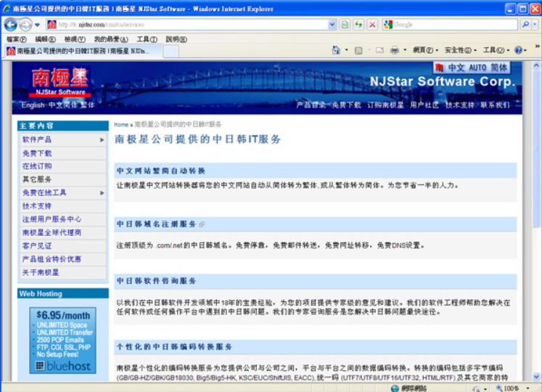The image size is (542, 392).
Task: Click the Read Mail envelope icon
Action: [x=379, y=51]
